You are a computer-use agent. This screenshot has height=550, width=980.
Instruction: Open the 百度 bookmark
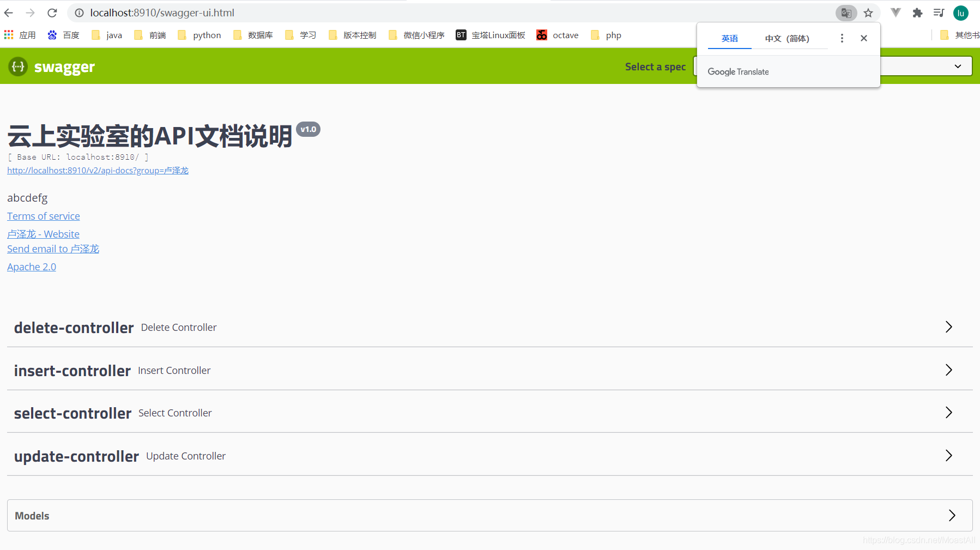[64, 35]
